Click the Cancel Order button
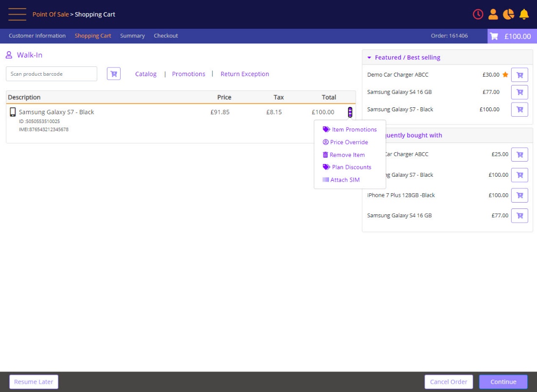The height and width of the screenshot is (392, 537). pos(448,382)
